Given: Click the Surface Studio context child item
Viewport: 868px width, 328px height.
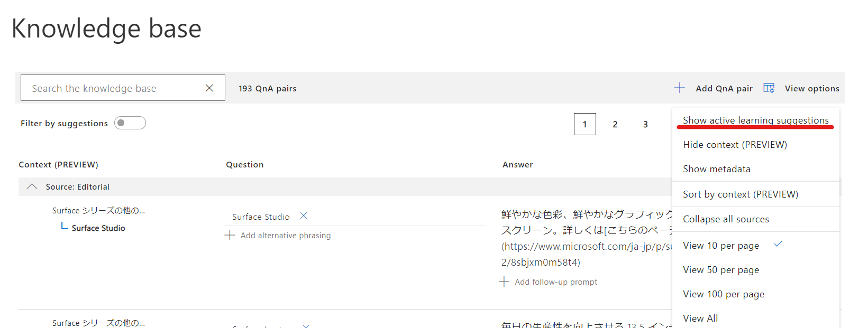Looking at the screenshot, I should point(98,228).
